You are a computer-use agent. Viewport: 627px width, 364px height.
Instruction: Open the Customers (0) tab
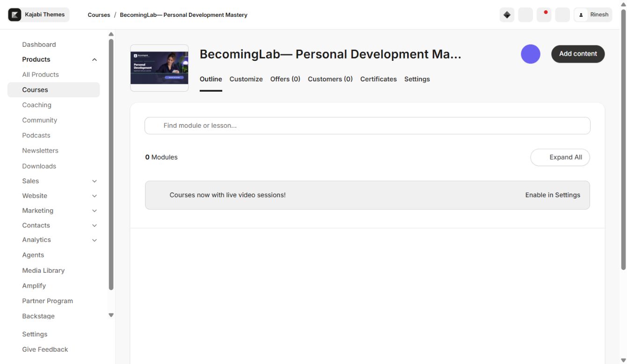(330, 79)
